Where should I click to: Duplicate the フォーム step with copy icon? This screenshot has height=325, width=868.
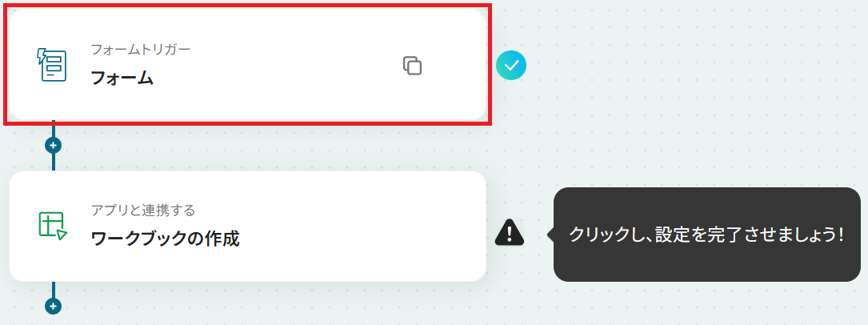413,66
